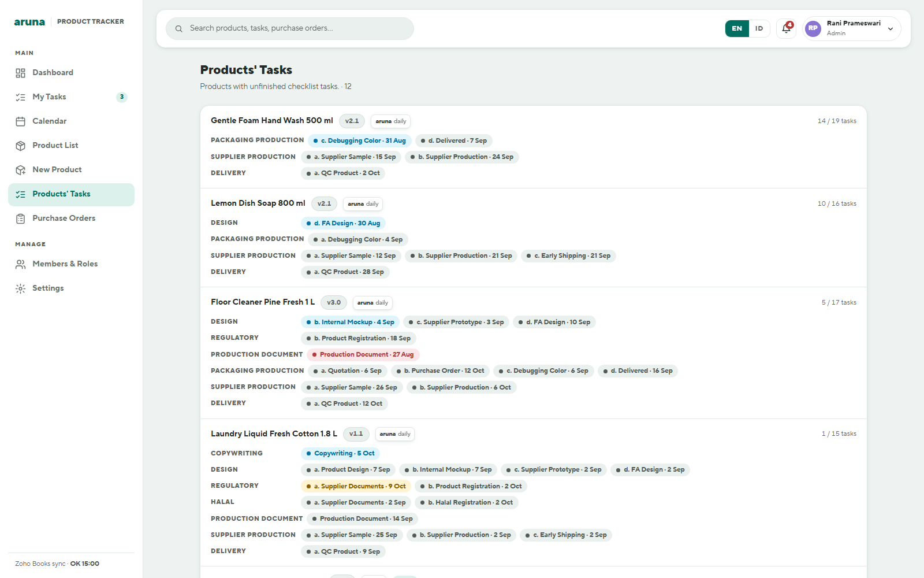Click 'c. Early Shipping · 21 Sep' chip
924x578 pixels.
click(x=568, y=256)
